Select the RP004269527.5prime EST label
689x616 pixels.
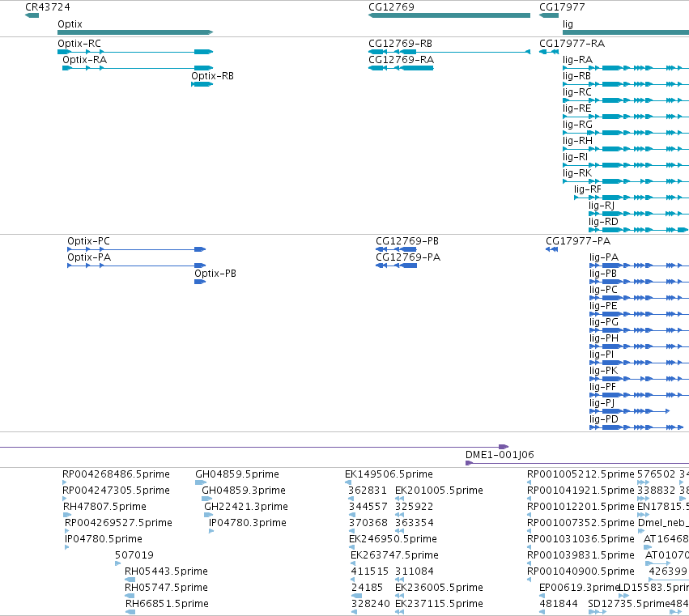(118, 523)
